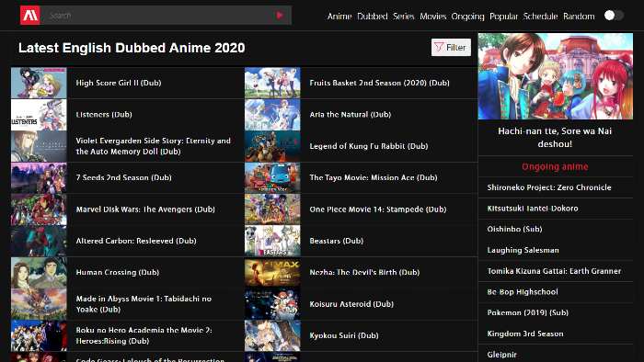
Task: Open Shironeko Project: Zero Chronicle
Action: pyautogui.click(x=549, y=187)
